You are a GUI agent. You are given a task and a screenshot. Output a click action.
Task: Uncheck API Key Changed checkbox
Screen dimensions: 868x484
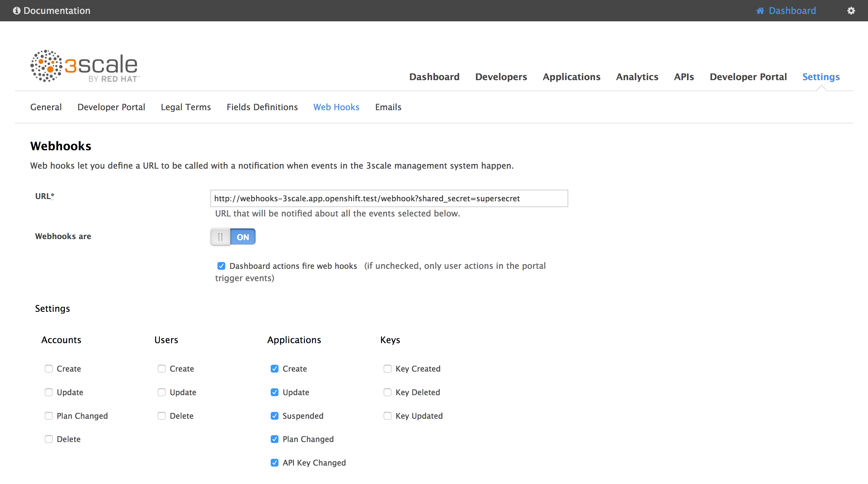tap(275, 463)
